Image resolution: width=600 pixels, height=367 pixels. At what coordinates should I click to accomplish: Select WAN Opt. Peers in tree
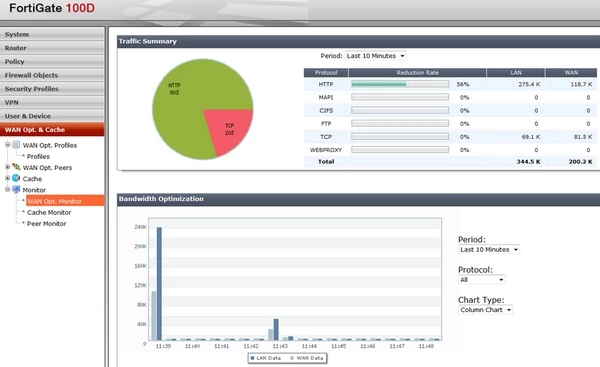47,168
